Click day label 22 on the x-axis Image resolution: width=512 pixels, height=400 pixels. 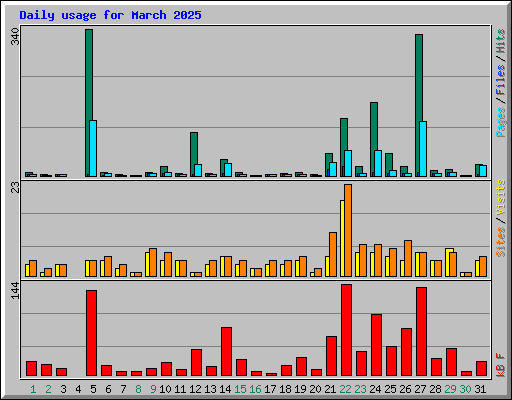click(x=345, y=389)
